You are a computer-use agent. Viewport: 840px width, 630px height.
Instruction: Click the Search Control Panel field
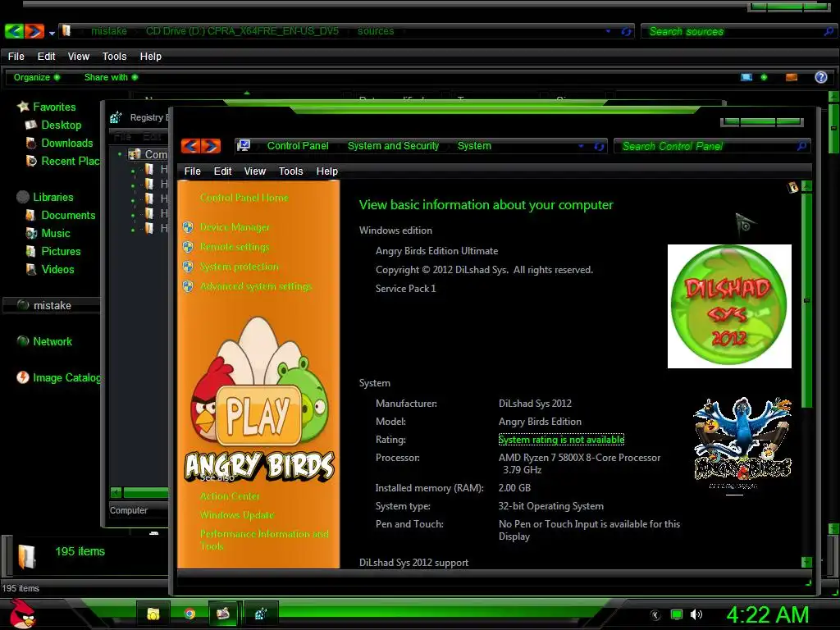pos(712,146)
